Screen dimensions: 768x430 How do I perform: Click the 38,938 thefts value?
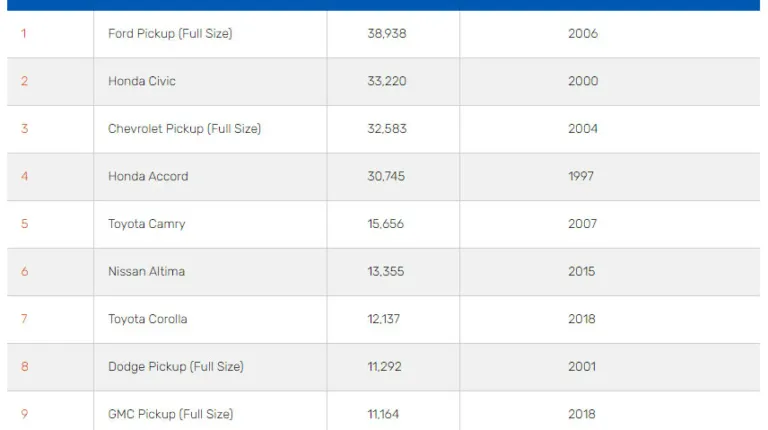(387, 34)
